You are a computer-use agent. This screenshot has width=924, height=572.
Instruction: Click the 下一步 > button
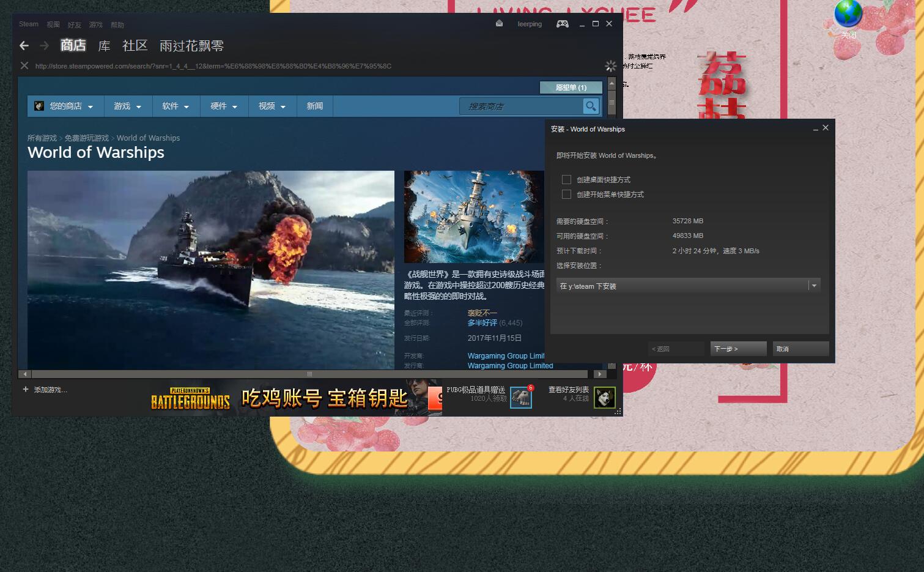tap(739, 349)
